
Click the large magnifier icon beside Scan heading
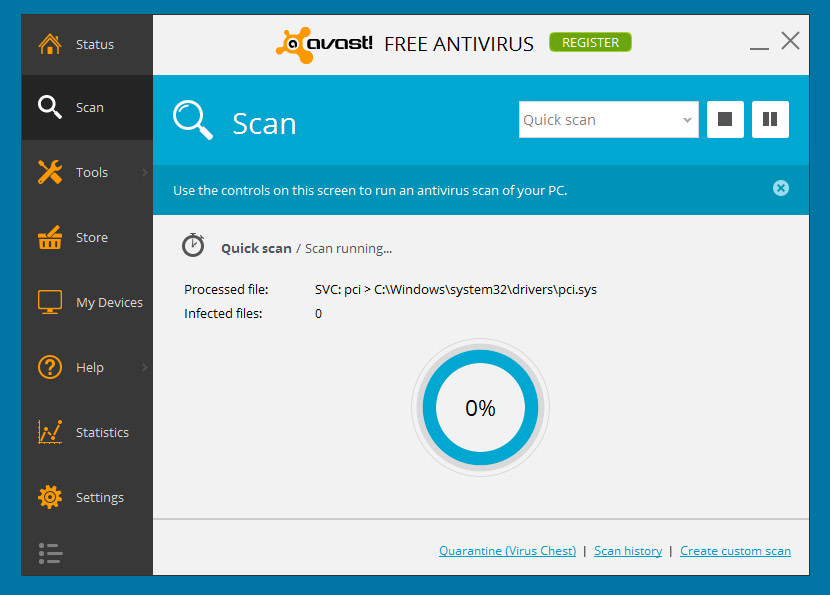coord(193,120)
